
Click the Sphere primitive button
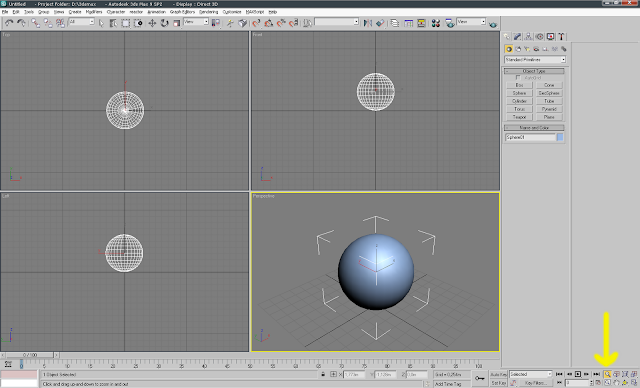[519, 93]
